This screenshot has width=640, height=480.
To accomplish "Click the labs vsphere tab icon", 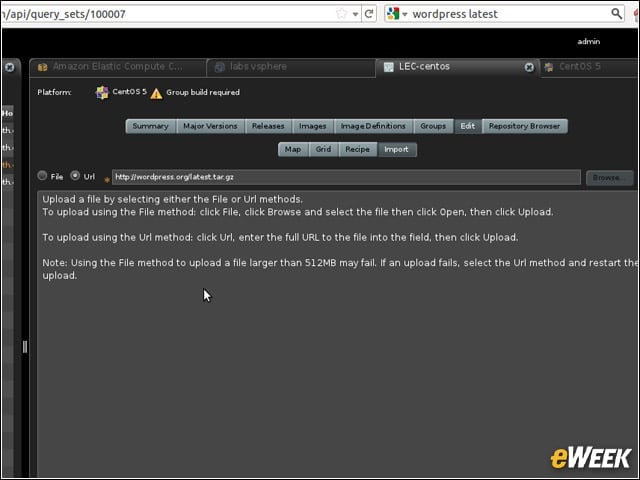I will [x=220, y=67].
